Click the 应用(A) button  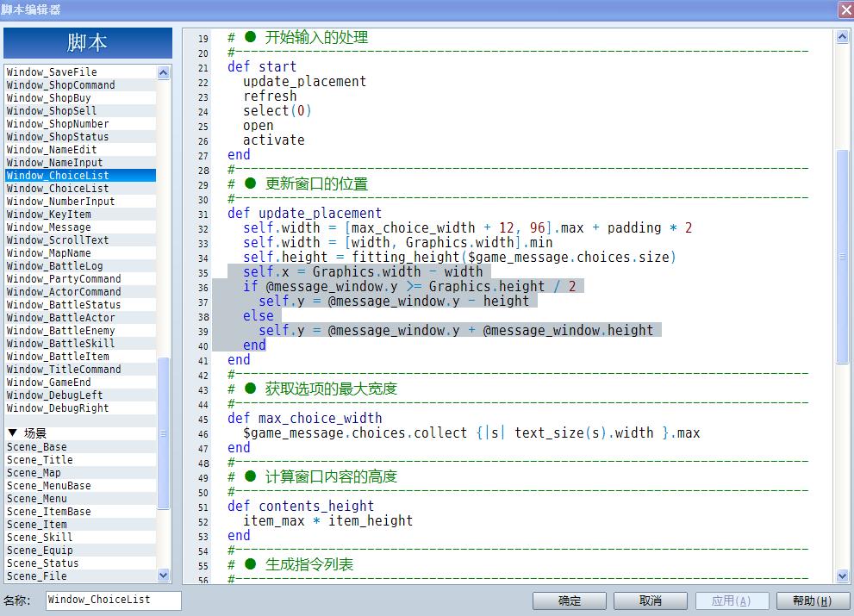pos(732,600)
